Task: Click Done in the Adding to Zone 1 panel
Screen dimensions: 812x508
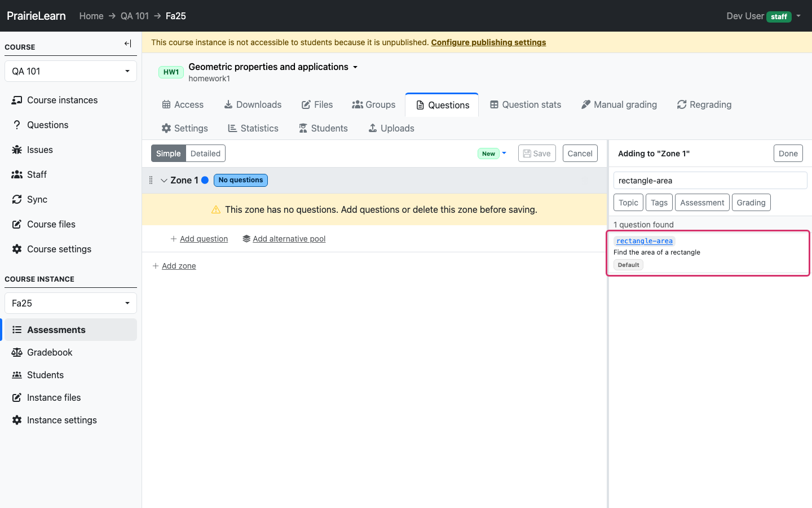Action: [x=788, y=154]
